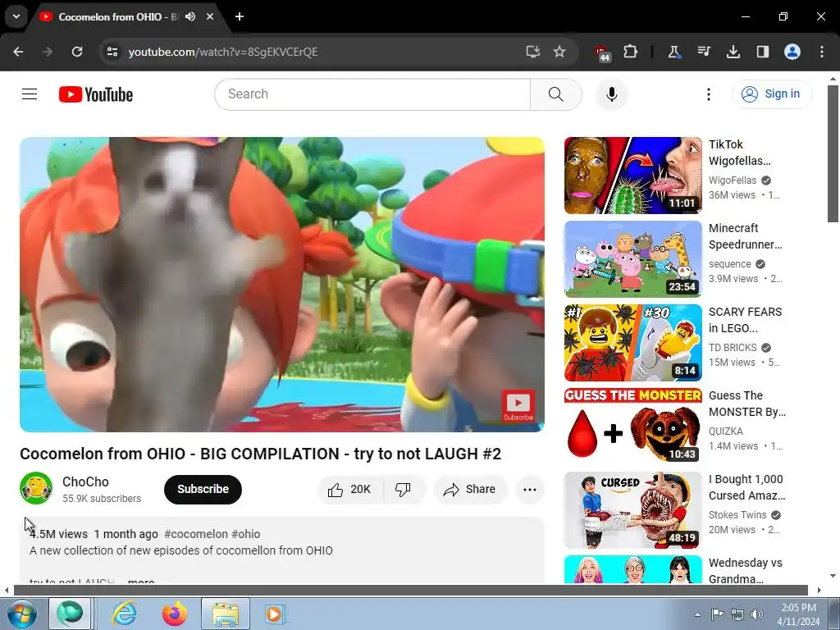This screenshot has width=840, height=630.
Task: Open I Bought 1,000 Cursed Amazon thumbnail
Action: click(x=632, y=509)
